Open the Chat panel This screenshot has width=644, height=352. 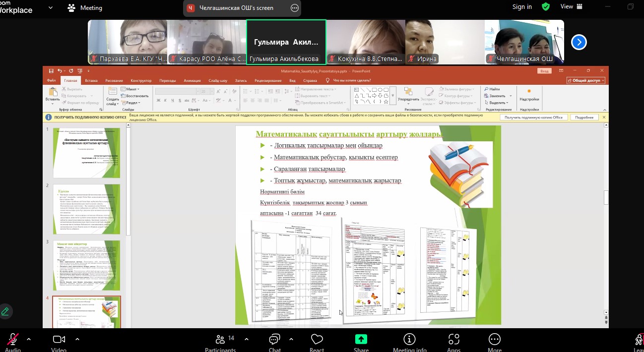click(274, 341)
